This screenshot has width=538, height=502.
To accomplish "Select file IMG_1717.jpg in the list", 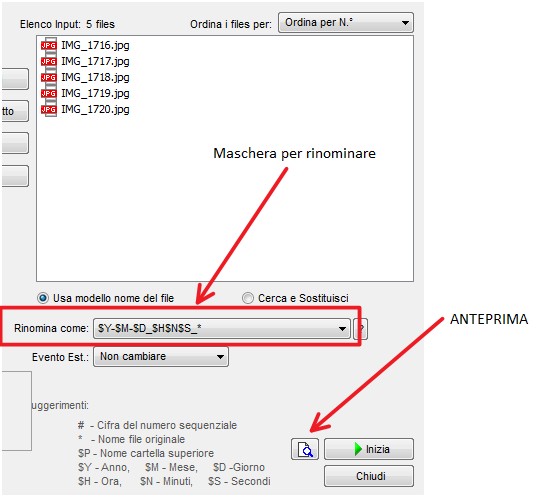I will (x=95, y=61).
